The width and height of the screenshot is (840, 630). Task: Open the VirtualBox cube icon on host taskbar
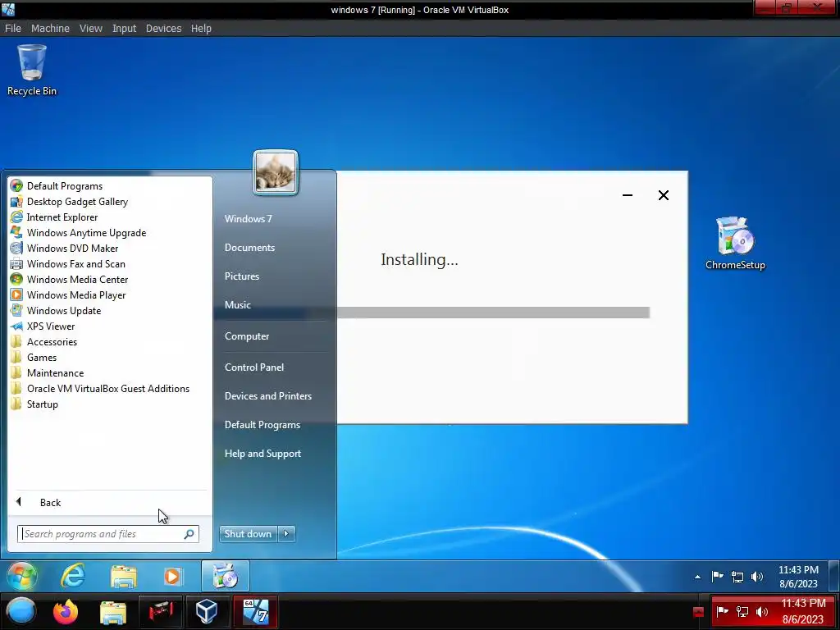(206, 611)
